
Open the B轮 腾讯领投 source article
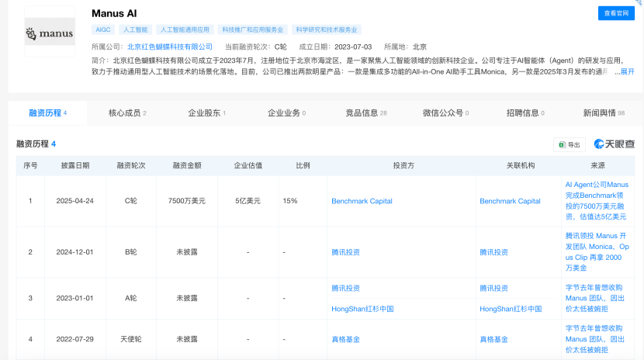596,251
